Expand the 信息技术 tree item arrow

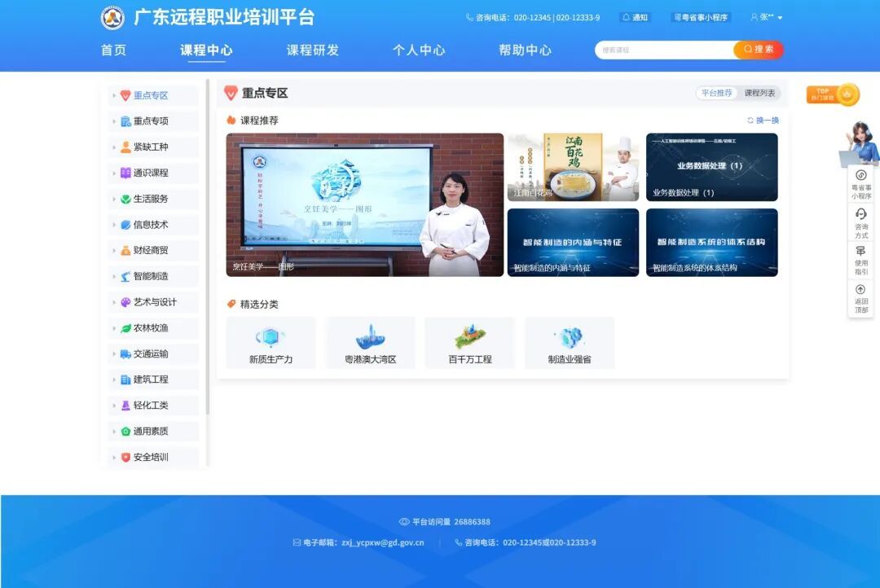pyautogui.click(x=113, y=225)
